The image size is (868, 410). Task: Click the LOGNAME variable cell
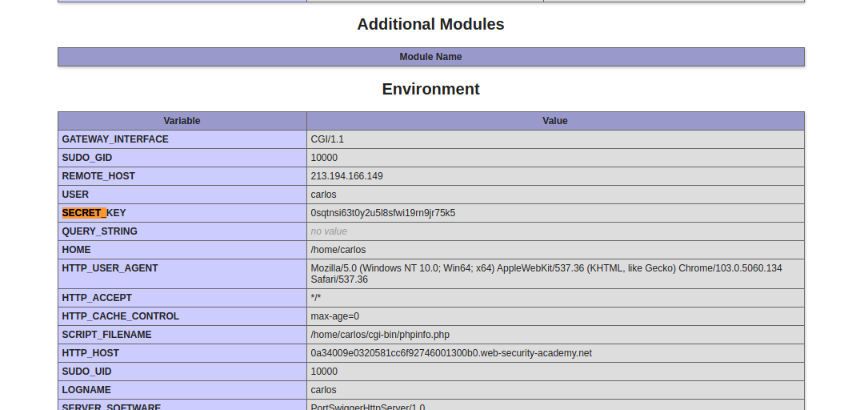86,390
